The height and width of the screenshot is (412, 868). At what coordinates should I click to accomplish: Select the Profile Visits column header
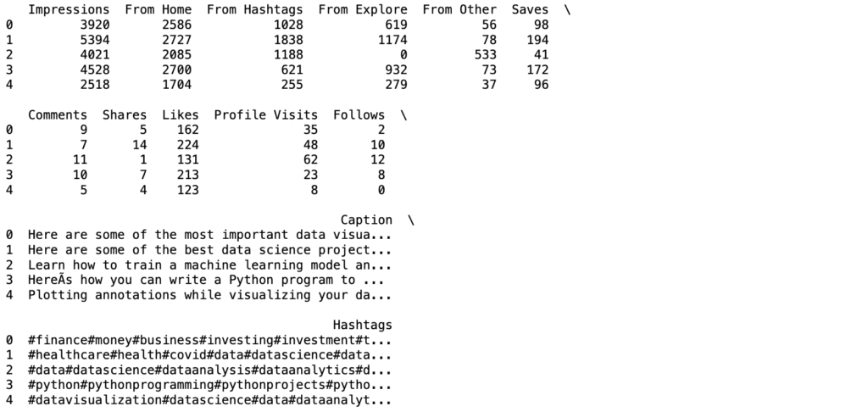click(x=265, y=114)
